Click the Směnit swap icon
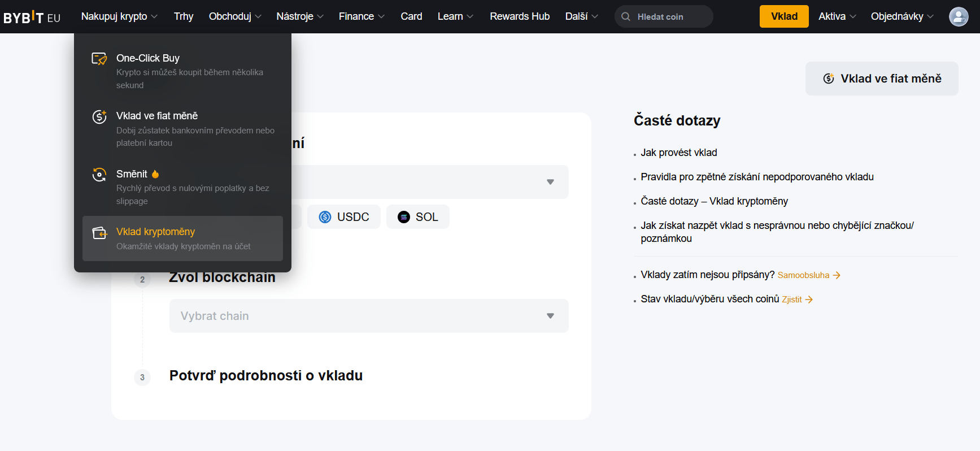Screen dimensions: 980x451 tap(99, 175)
